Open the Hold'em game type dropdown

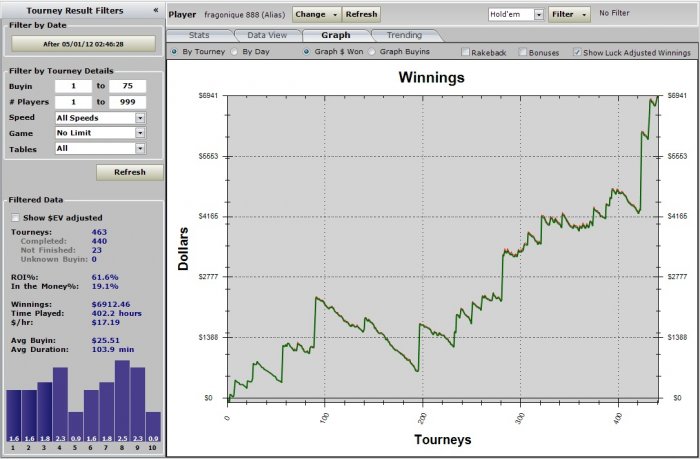[x=539, y=15]
